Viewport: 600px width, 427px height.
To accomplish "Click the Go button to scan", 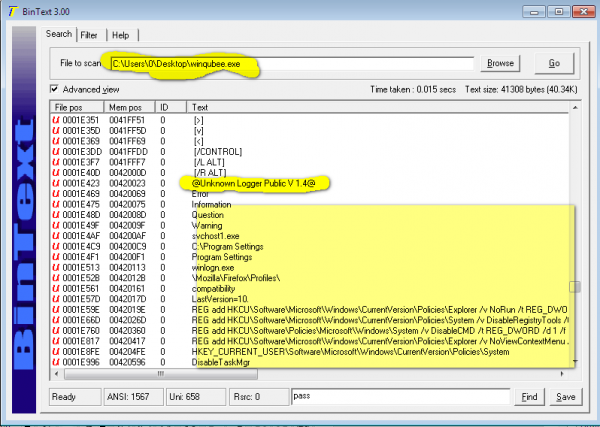I will (x=554, y=63).
